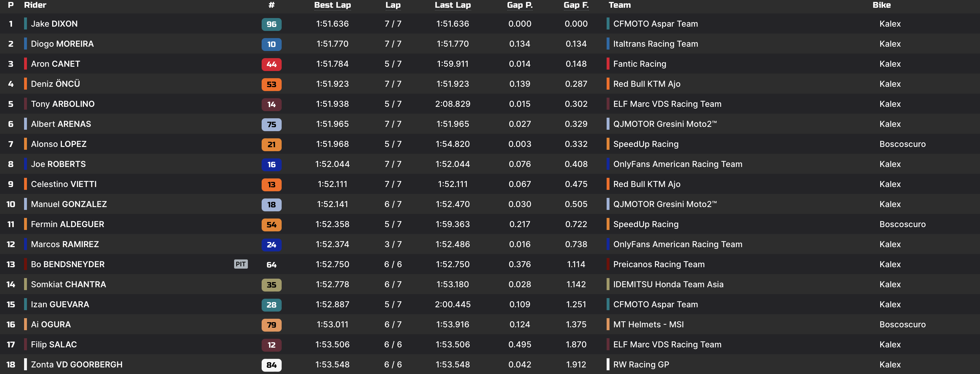Click Boscoscuro bike entry for Alonso Lopez

point(902,144)
